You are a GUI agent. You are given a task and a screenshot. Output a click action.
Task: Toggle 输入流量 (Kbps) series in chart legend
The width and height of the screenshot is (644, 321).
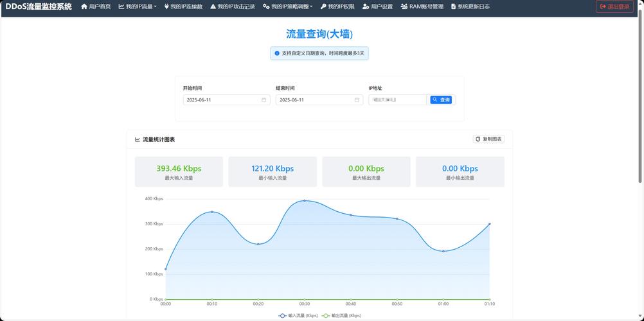298,316
